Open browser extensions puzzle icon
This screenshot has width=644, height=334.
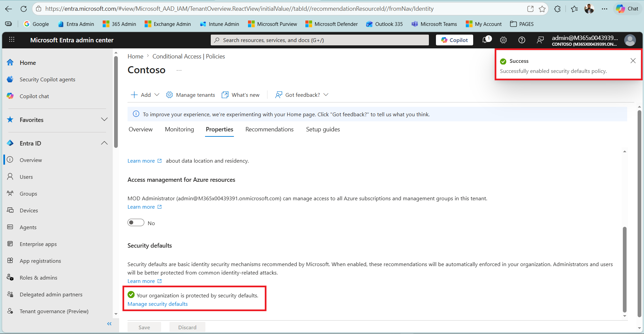click(557, 9)
